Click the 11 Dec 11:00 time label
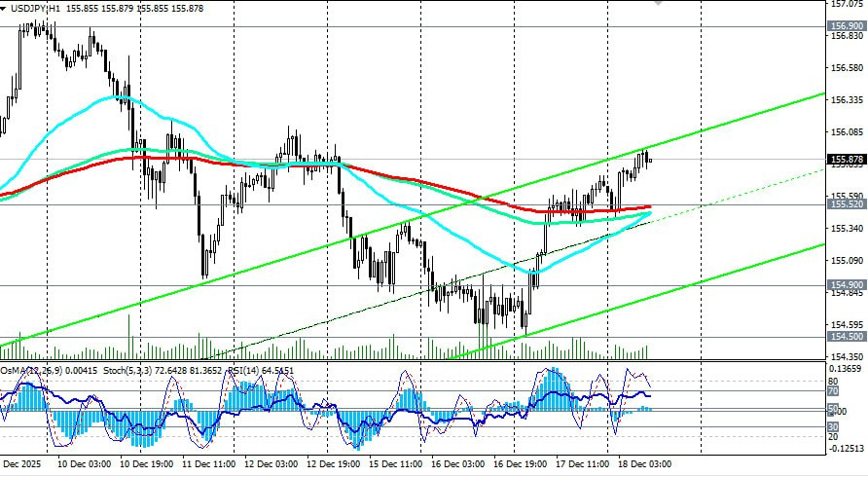 coord(208,463)
